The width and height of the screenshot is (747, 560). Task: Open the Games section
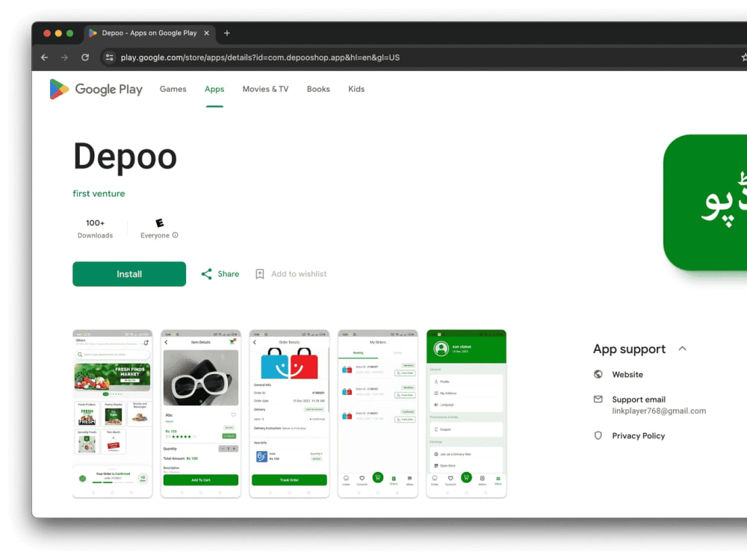pos(173,89)
